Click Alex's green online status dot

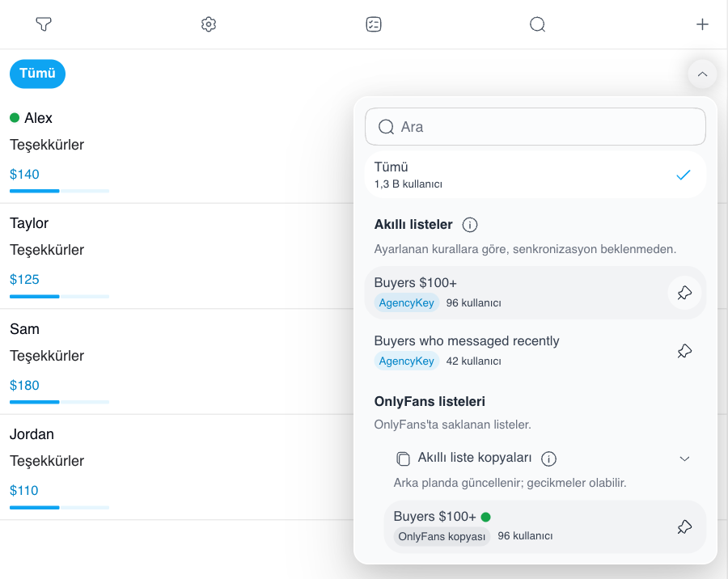coord(15,118)
